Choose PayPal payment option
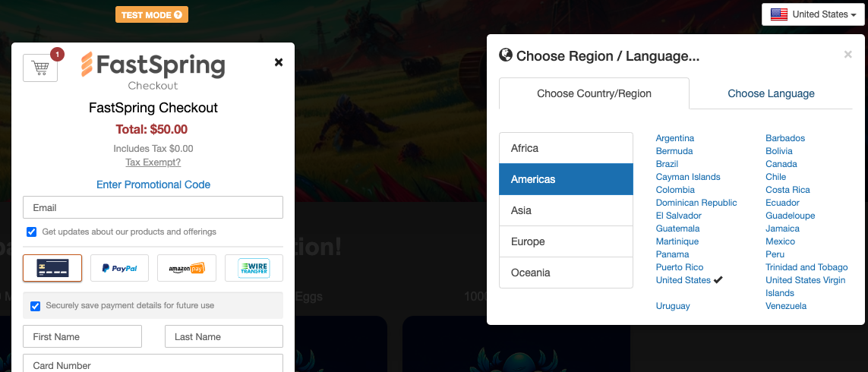This screenshot has width=868, height=372. [x=119, y=268]
